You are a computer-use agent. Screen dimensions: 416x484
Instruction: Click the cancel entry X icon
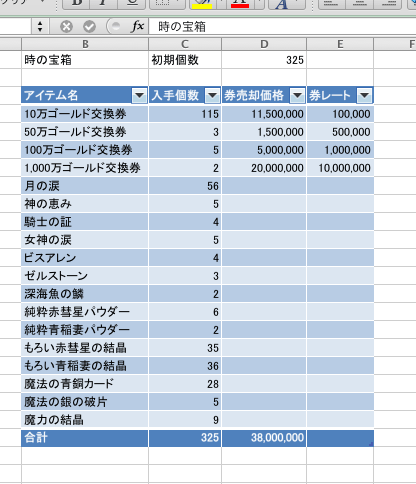(66, 26)
